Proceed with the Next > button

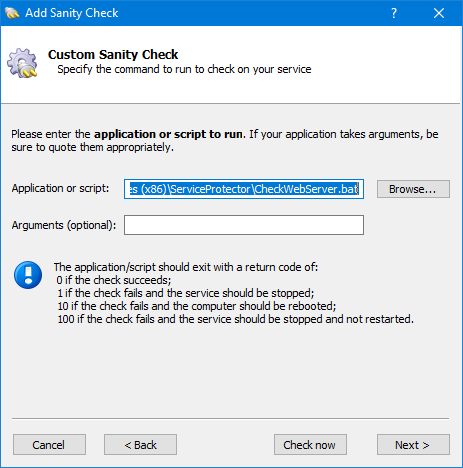coord(413,444)
